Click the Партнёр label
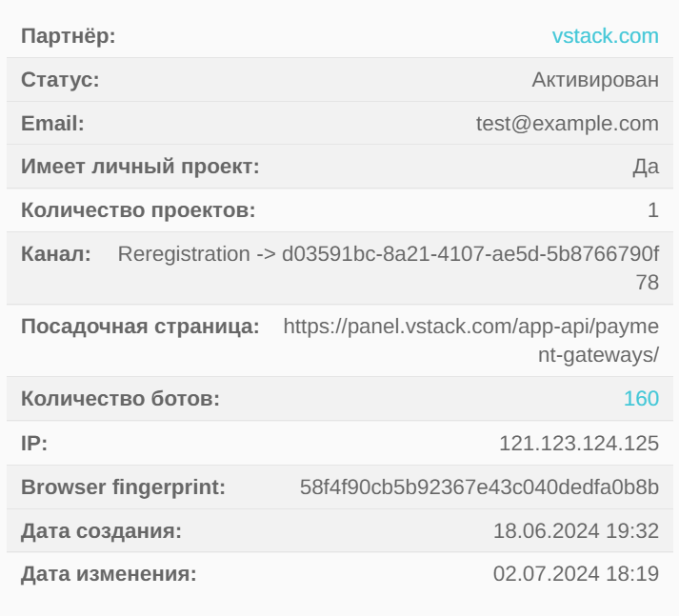This screenshot has height=616, width=679. pos(69,36)
